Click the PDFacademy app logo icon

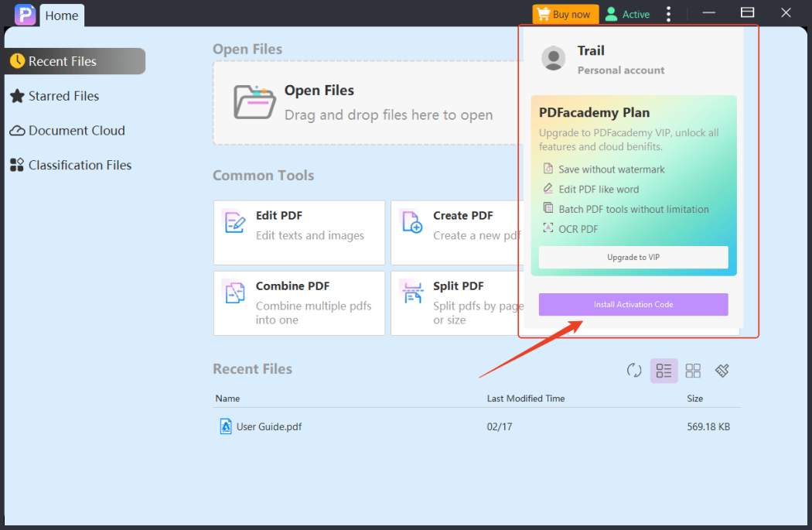[x=25, y=14]
